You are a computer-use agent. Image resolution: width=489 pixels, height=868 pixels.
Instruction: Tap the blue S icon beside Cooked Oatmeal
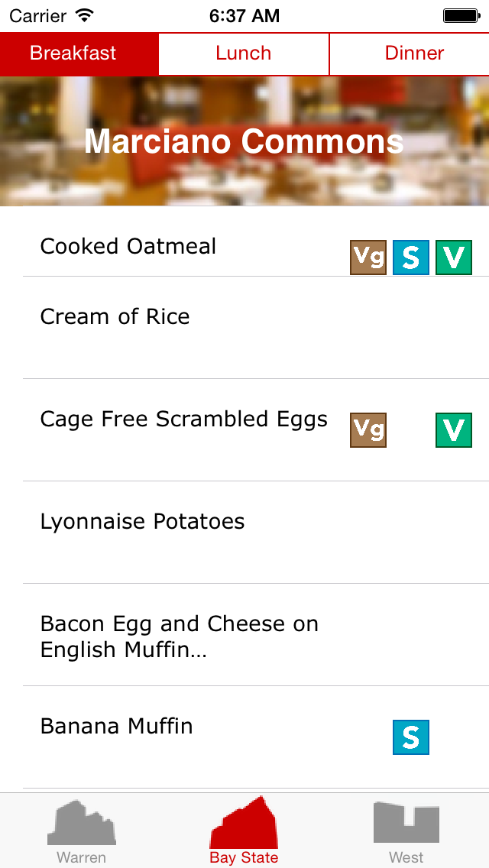tap(411, 257)
